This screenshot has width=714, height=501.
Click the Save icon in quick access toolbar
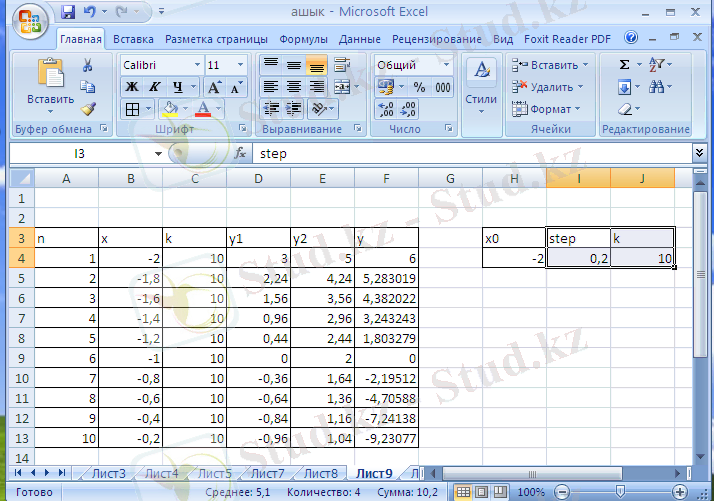tap(69, 14)
